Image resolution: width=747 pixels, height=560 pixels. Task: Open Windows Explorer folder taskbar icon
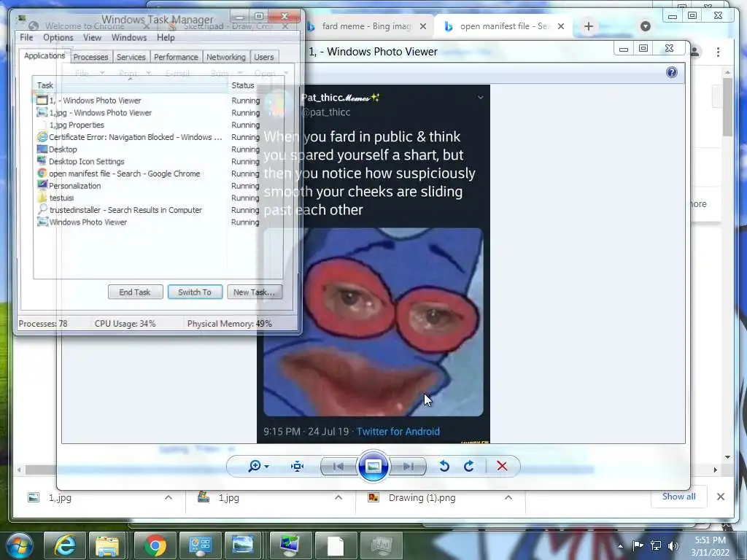[x=107, y=545]
